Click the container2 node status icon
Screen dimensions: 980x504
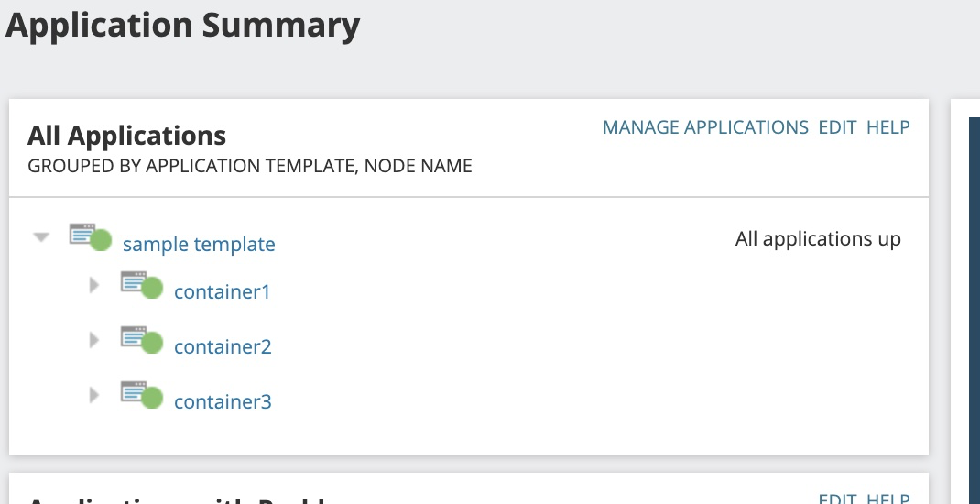pos(141,339)
